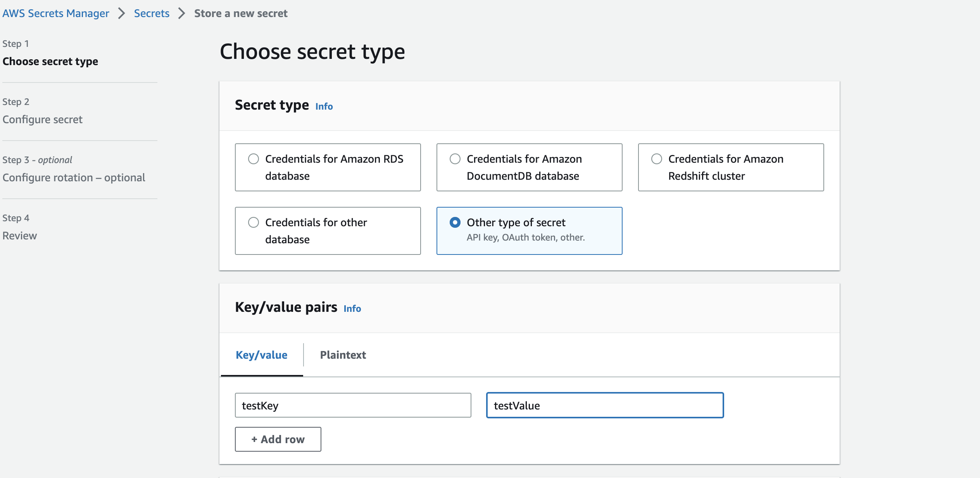Click the Step 1 Choose secret type entry

(x=50, y=53)
